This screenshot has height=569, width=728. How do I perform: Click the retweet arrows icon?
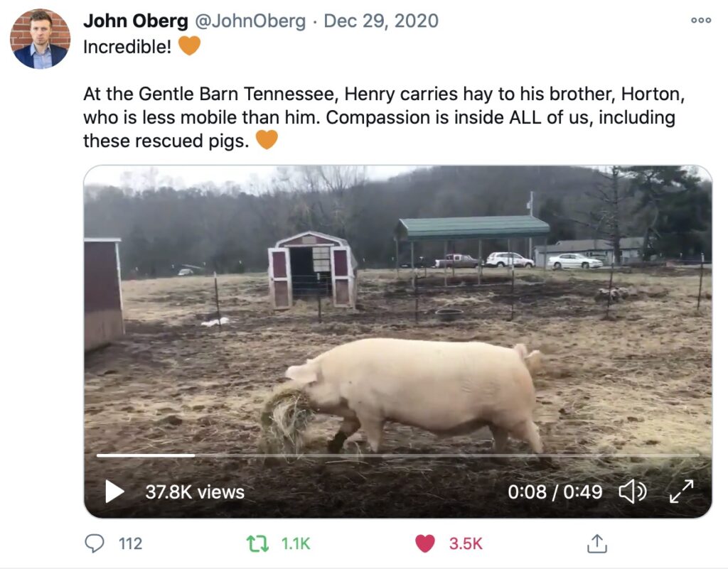click(x=257, y=543)
